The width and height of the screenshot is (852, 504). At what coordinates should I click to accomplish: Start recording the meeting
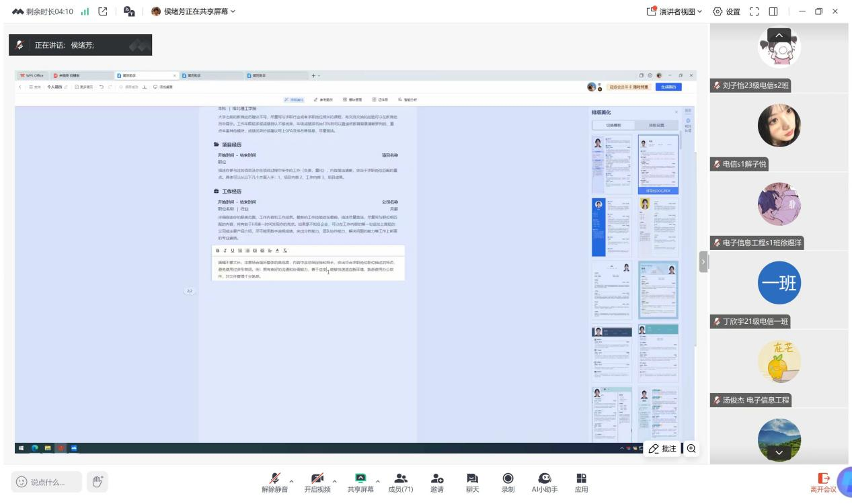(508, 481)
